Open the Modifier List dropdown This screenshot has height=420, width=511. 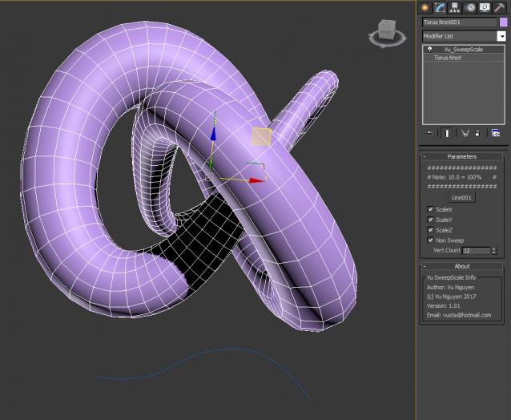tap(502, 36)
